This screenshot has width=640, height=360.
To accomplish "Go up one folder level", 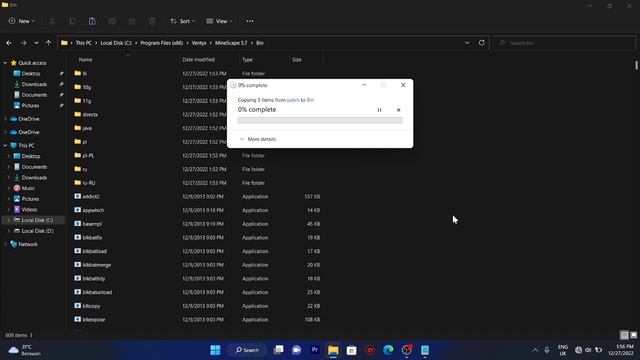I will (49, 43).
